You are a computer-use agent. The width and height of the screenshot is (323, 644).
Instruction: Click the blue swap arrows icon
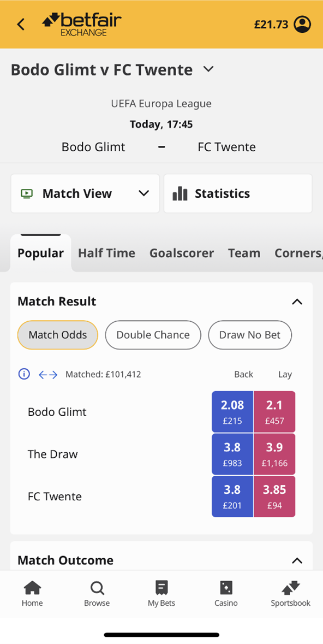[48, 375]
